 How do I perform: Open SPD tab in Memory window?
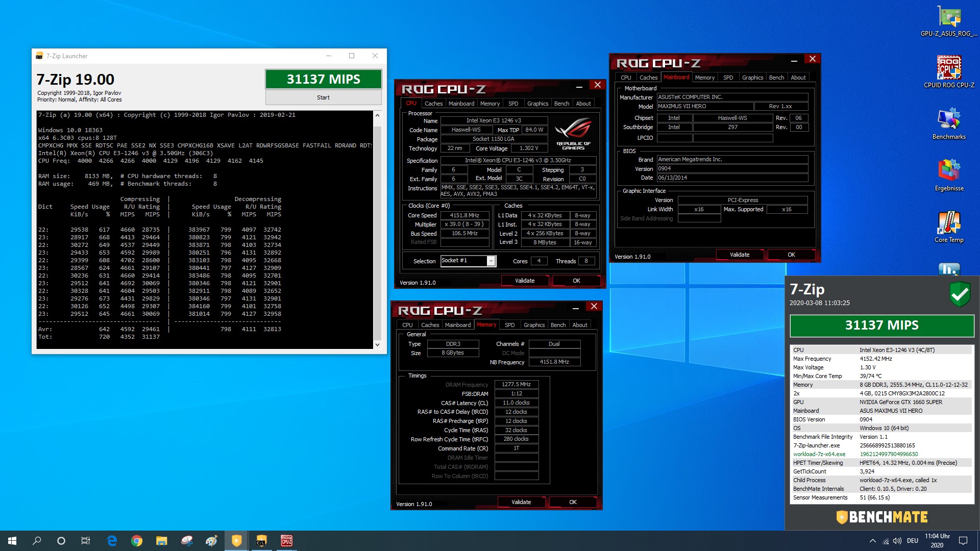pos(509,325)
